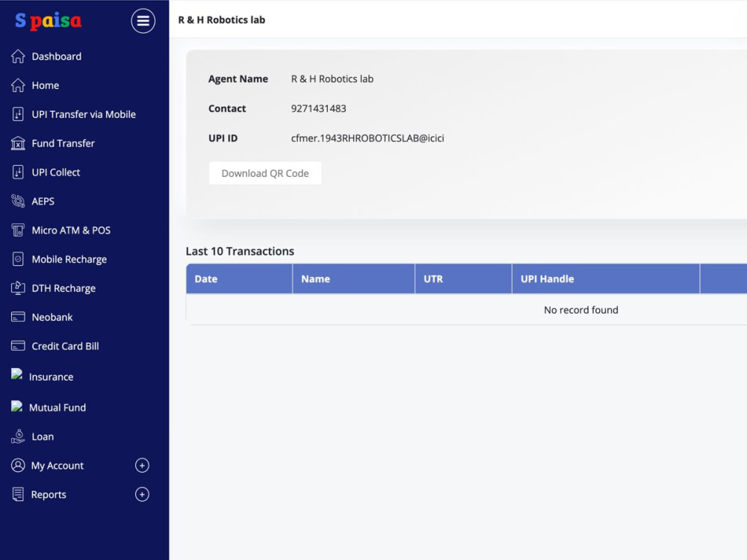The width and height of the screenshot is (747, 560).
Task: Select AEPS in the sidebar
Action: (43, 202)
